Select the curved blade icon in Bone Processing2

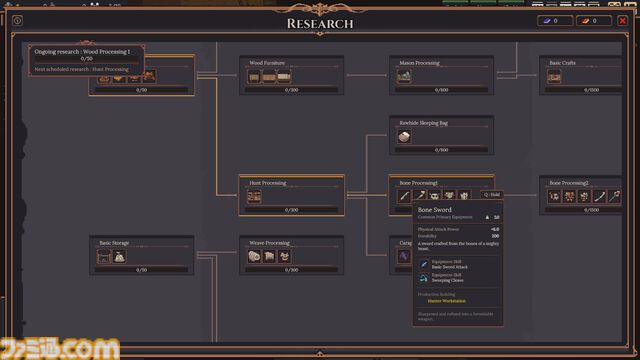click(x=599, y=196)
